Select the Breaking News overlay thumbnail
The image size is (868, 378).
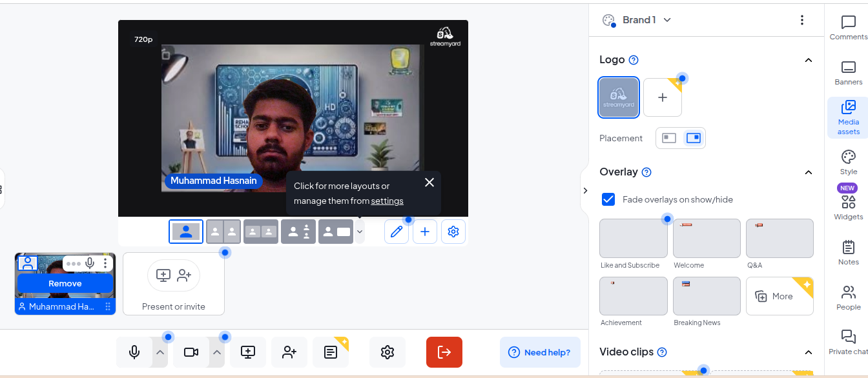click(707, 296)
